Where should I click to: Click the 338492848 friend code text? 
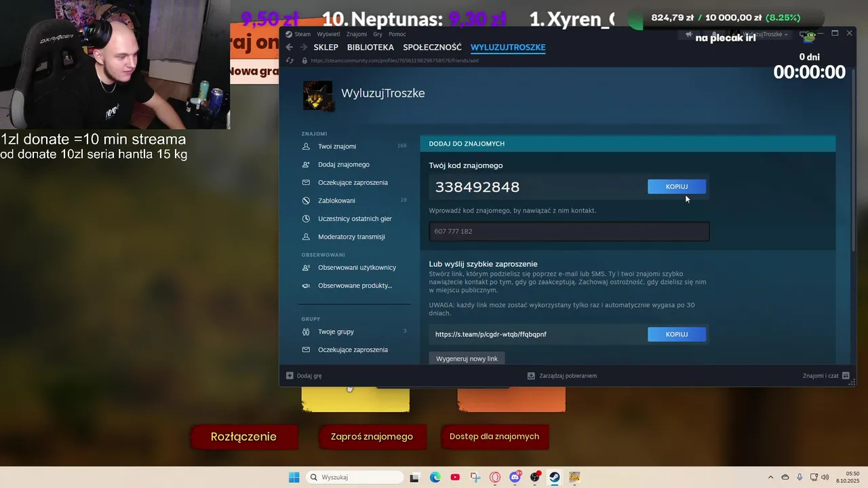477,187
